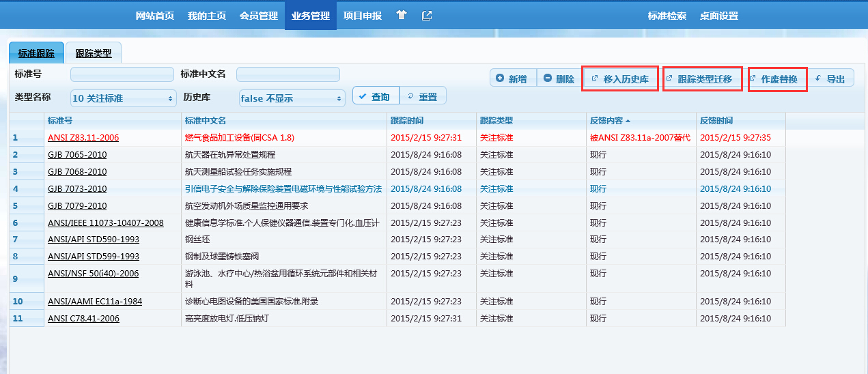Screen dimensions: 868x374
Task: Open the 类型名称 dropdown
Action: click(x=123, y=98)
